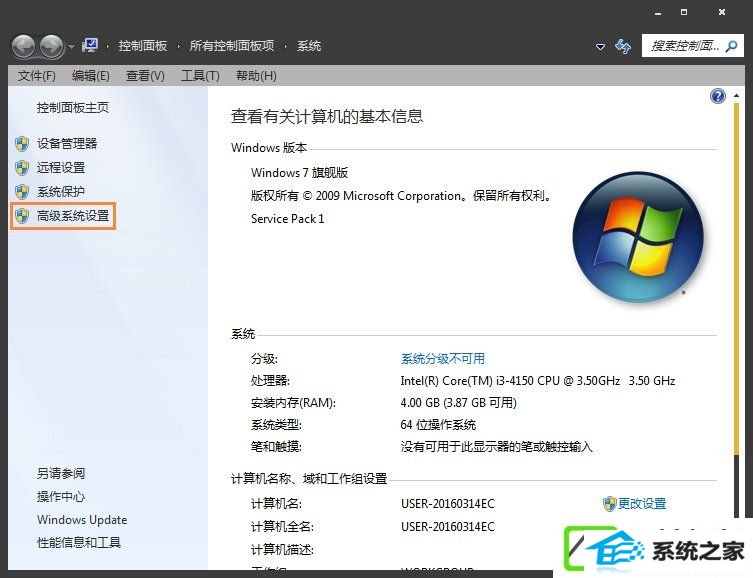Image resolution: width=753 pixels, height=578 pixels.
Task: Click the refresh icon next to the address bar
Action: pos(623,46)
